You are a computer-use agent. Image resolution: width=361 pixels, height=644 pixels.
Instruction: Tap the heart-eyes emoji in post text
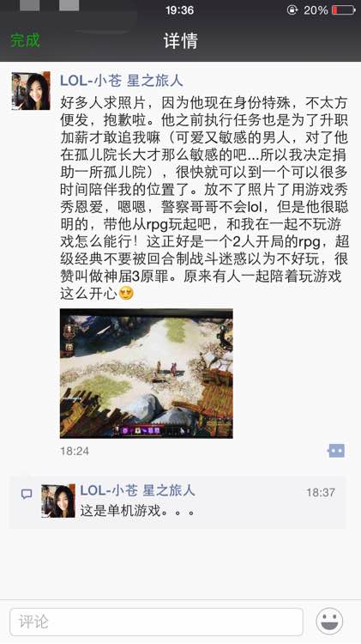click(x=126, y=293)
